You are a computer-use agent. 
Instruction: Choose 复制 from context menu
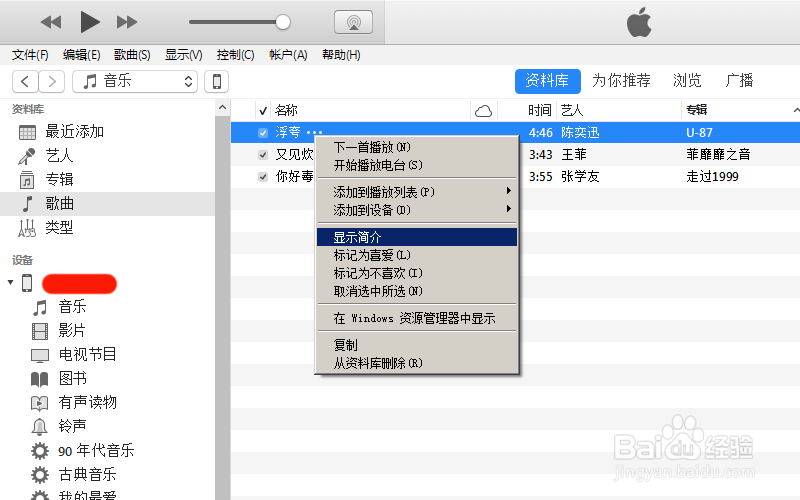coord(417,345)
